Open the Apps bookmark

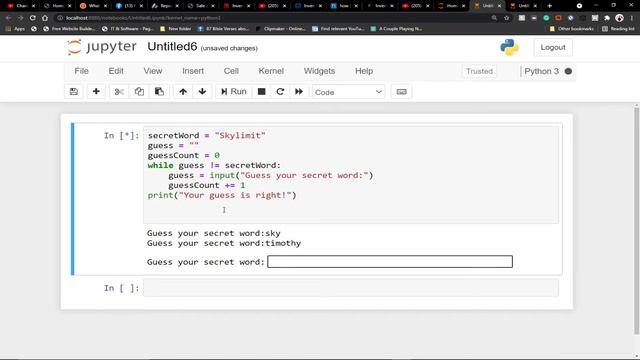coord(16,29)
